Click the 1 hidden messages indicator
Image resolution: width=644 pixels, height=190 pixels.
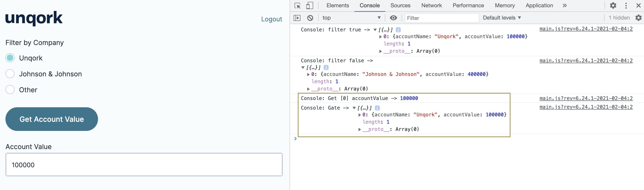point(619,18)
